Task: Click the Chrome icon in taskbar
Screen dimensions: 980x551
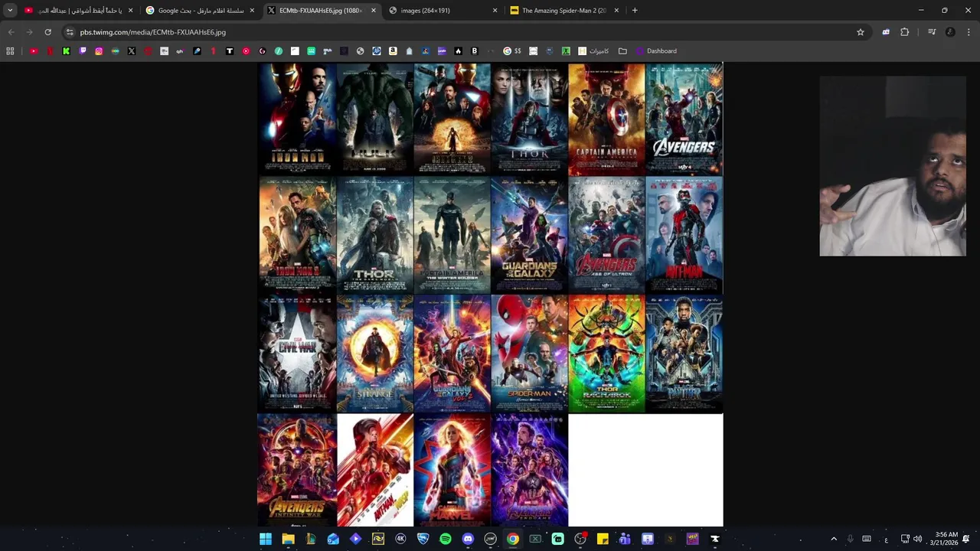Action: tap(513, 539)
